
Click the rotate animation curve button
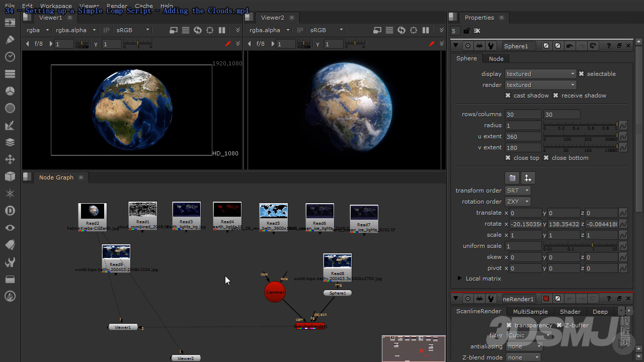click(x=623, y=224)
